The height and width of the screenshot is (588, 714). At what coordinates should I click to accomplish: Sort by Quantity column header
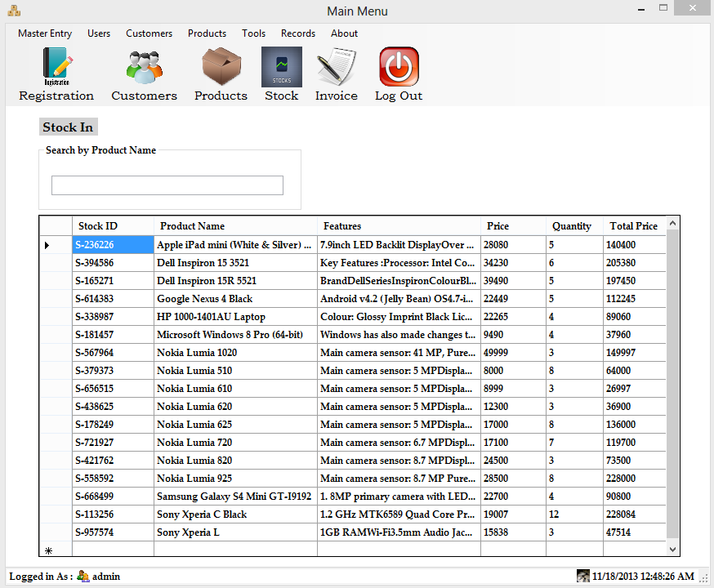coord(574,225)
